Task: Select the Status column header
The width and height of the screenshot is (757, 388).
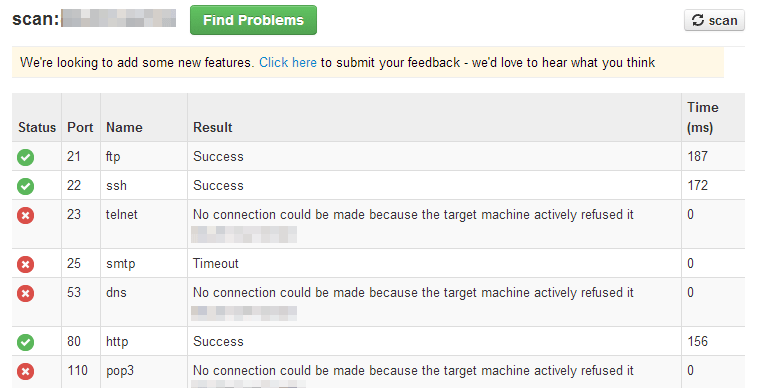Action: [x=37, y=127]
